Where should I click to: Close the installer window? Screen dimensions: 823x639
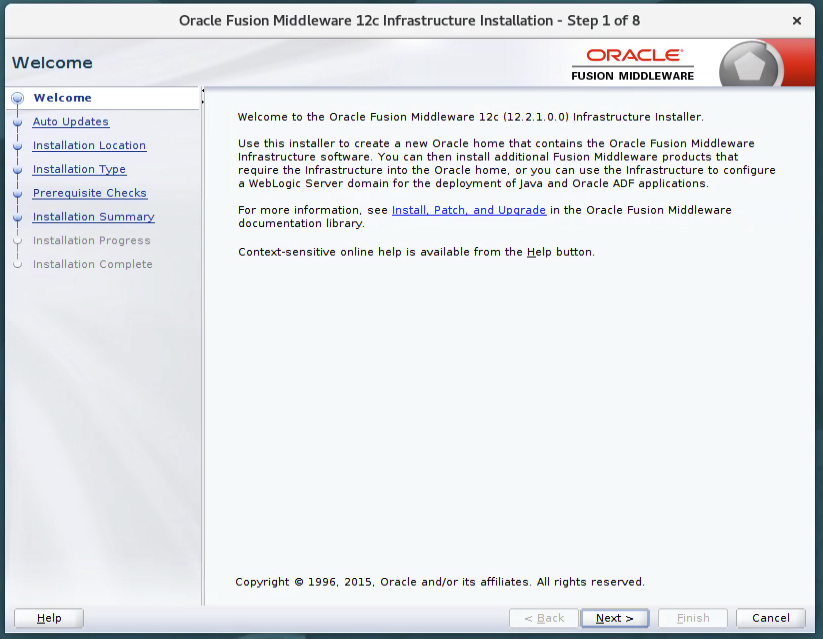797,20
